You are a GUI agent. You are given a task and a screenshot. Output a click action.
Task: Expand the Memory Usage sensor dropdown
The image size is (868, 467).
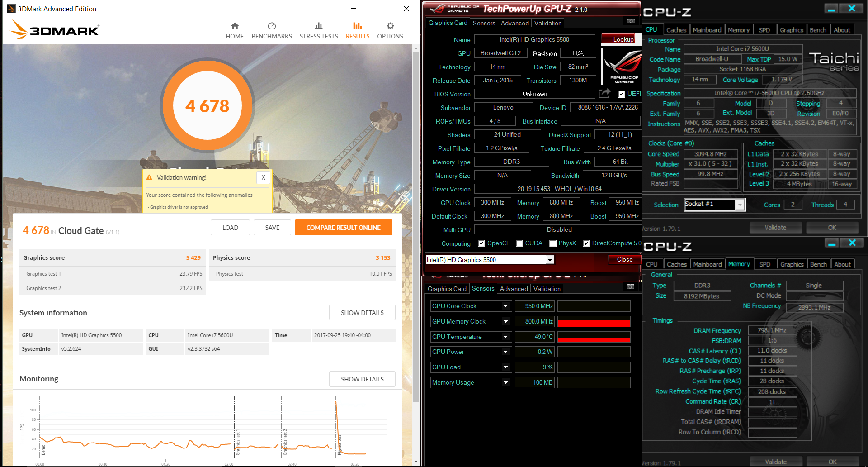tap(506, 383)
